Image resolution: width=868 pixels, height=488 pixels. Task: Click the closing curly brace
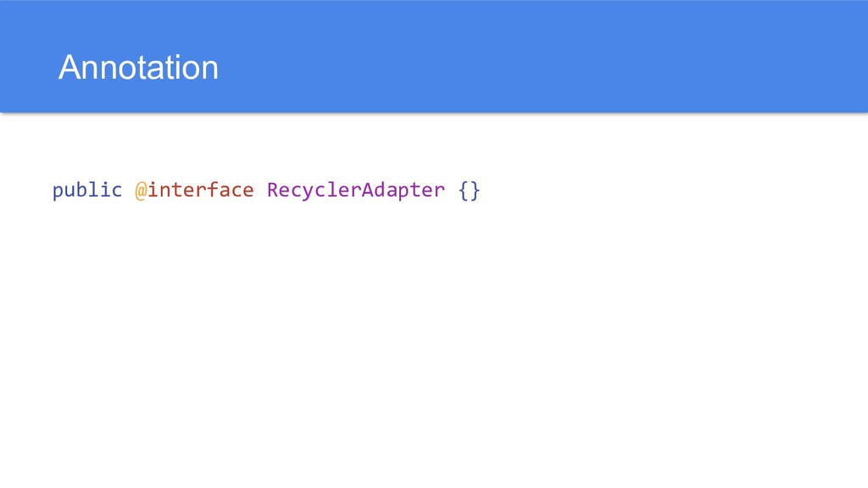pos(475,190)
